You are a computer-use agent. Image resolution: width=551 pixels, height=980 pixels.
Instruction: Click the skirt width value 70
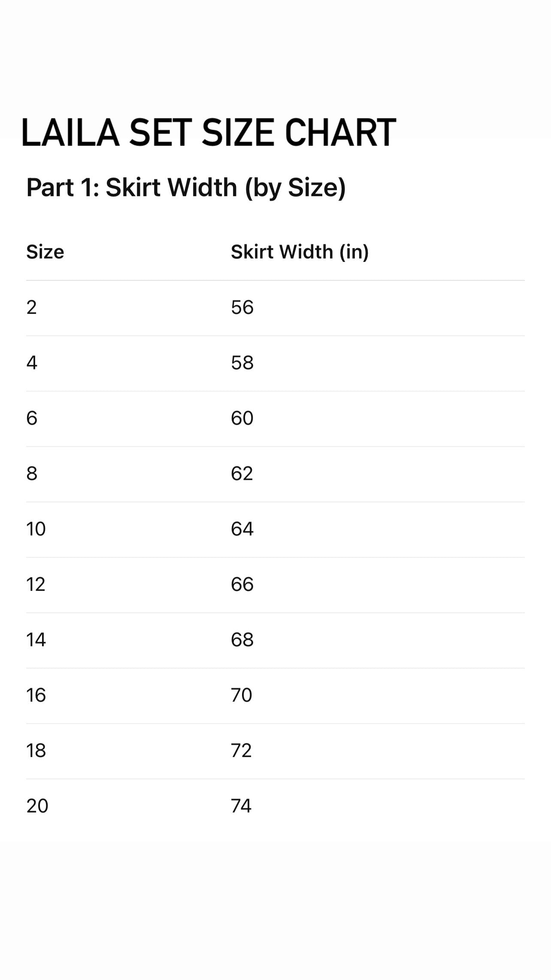tap(242, 695)
